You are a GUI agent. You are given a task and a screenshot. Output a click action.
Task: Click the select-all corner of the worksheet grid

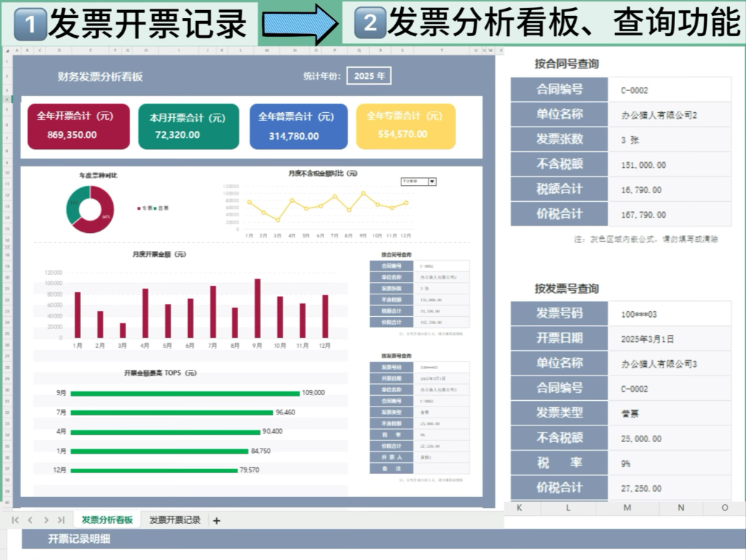point(6,51)
